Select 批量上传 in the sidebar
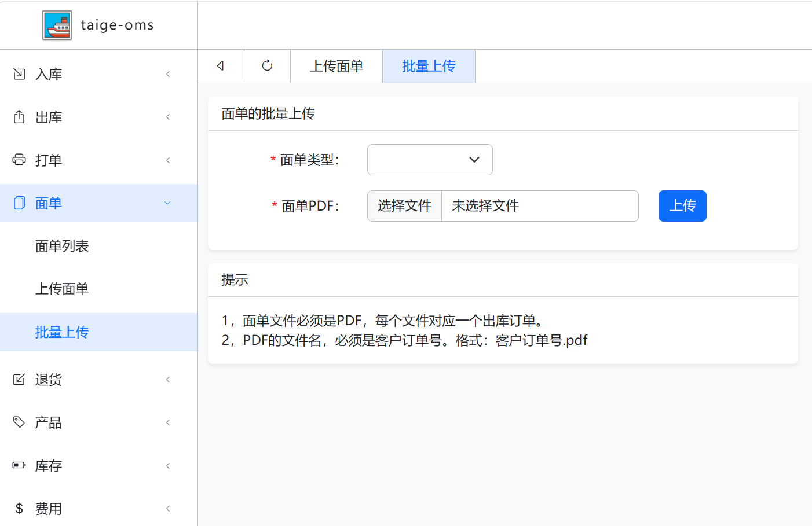Screen dimensions: 812x526 click(x=98, y=332)
